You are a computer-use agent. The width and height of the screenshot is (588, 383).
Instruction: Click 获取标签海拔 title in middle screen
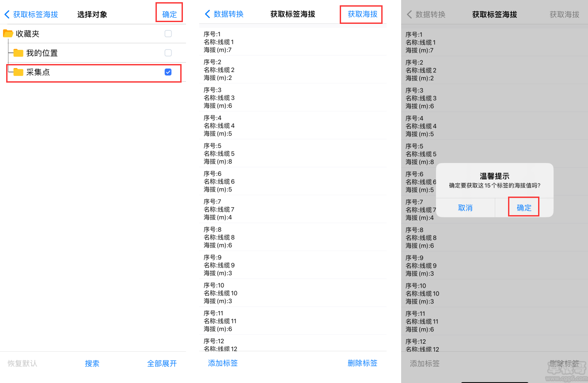click(293, 14)
